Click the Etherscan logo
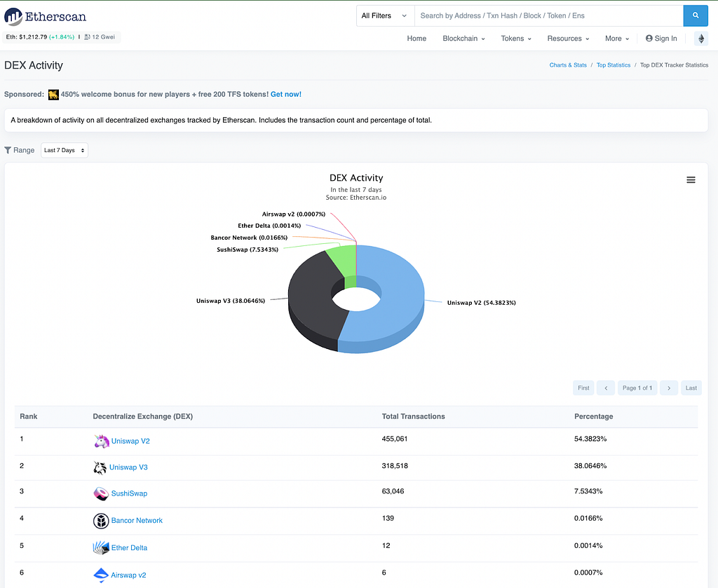This screenshot has width=718, height=588. (45, 17)
